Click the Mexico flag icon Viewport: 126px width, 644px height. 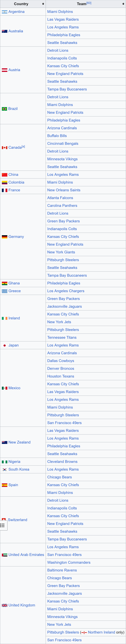point(4,388)
